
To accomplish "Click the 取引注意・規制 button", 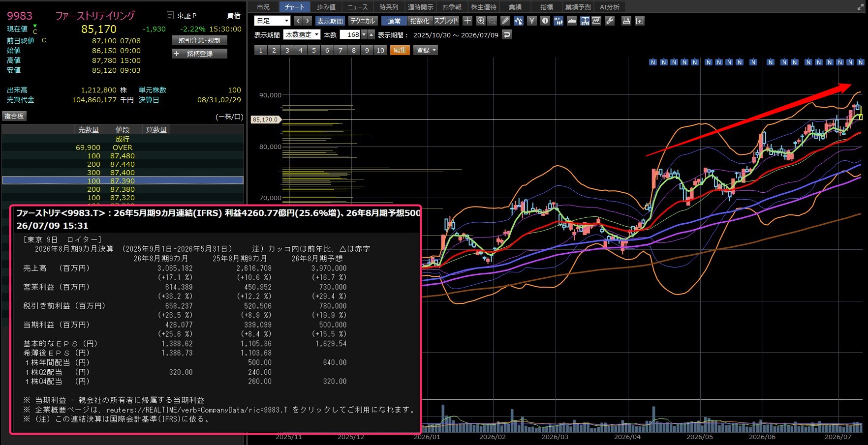I will coord(200,40).
